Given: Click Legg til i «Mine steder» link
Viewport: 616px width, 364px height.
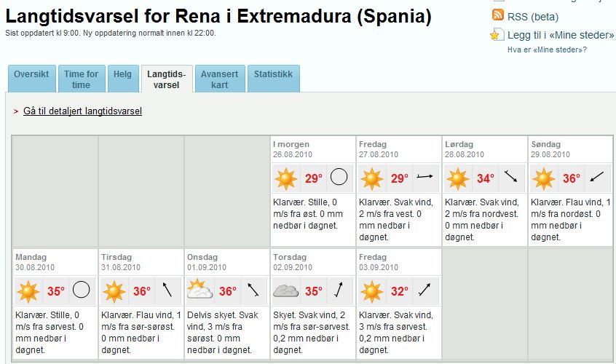Looking at the screenshot, I should [x=561, y=35].
